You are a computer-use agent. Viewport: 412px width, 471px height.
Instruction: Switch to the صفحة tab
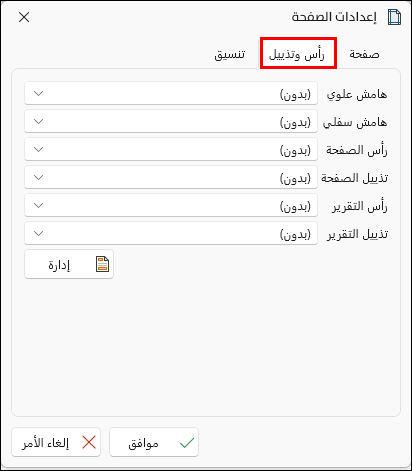point(364,54)
